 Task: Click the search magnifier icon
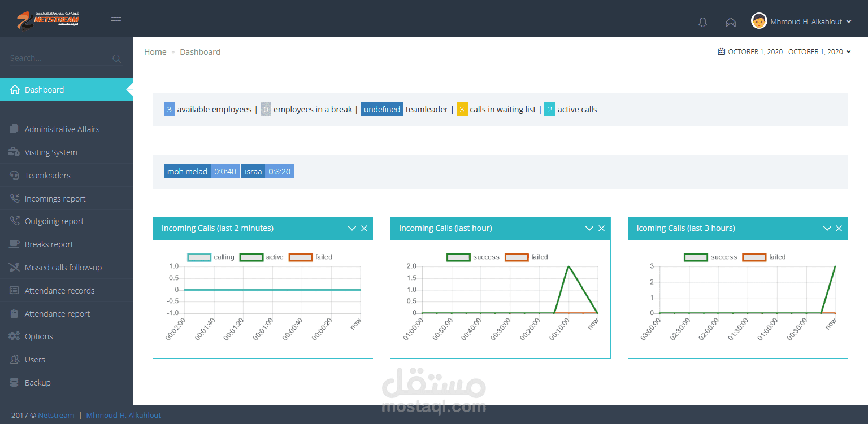coord(117,59)
